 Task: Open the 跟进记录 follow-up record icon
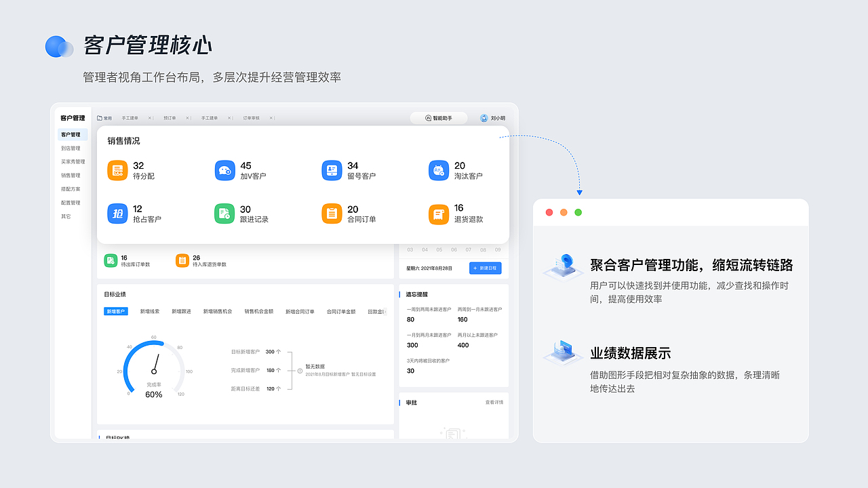click(x=224, y=213)
